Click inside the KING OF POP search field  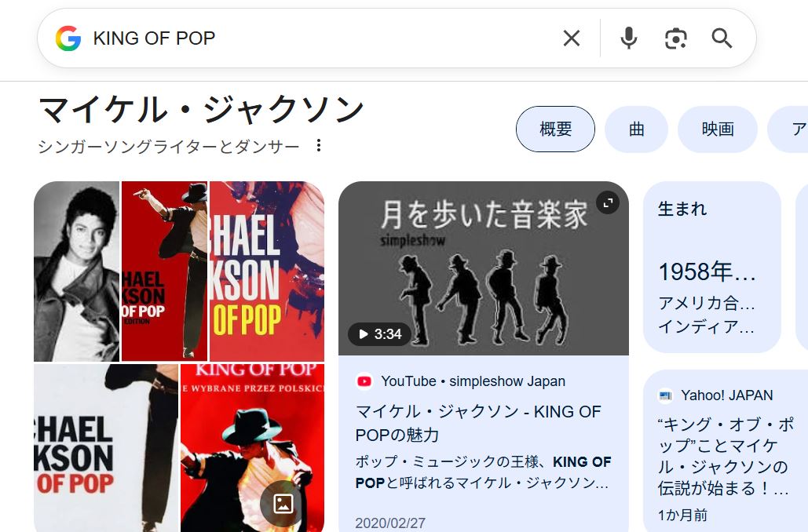point(314,38)
